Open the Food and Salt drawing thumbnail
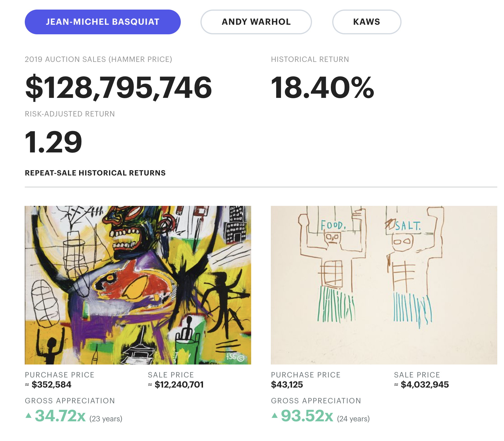The height and width of the screenshot is (441, 504). [384, 285]
